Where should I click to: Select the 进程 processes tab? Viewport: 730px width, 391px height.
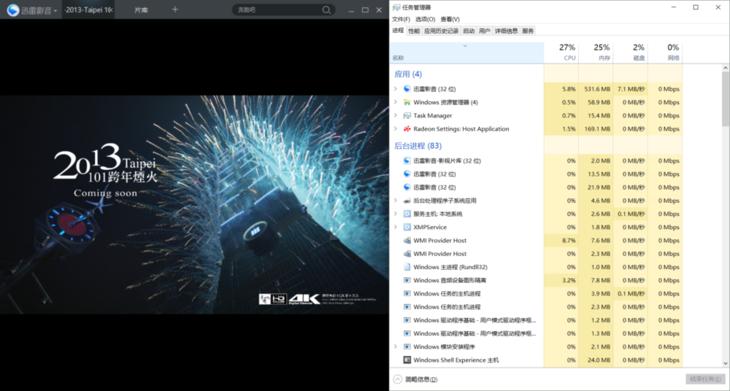[x=398, y=31]
